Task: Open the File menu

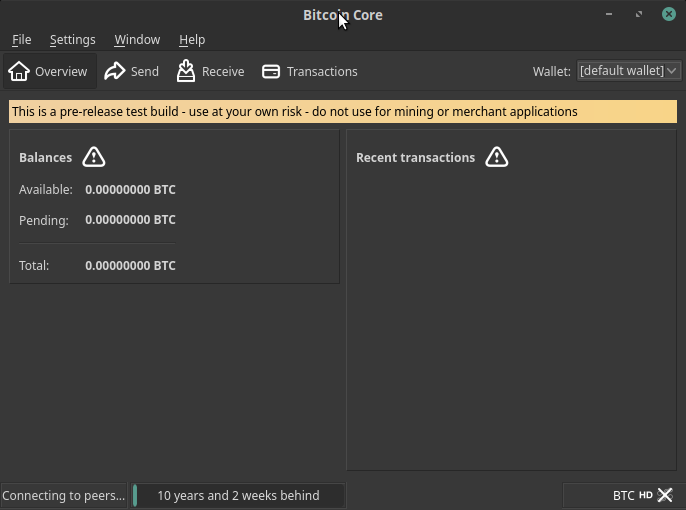Action: [21, 40]
